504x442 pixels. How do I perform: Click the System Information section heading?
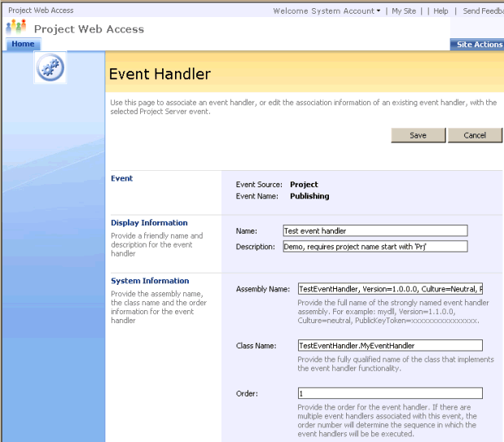pyautogui.click(x=150, y=281)
